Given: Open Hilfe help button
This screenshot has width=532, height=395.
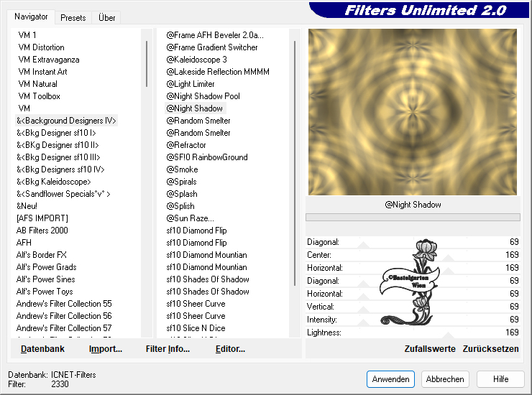Looking at the screenshot, I should pos(501,379).
